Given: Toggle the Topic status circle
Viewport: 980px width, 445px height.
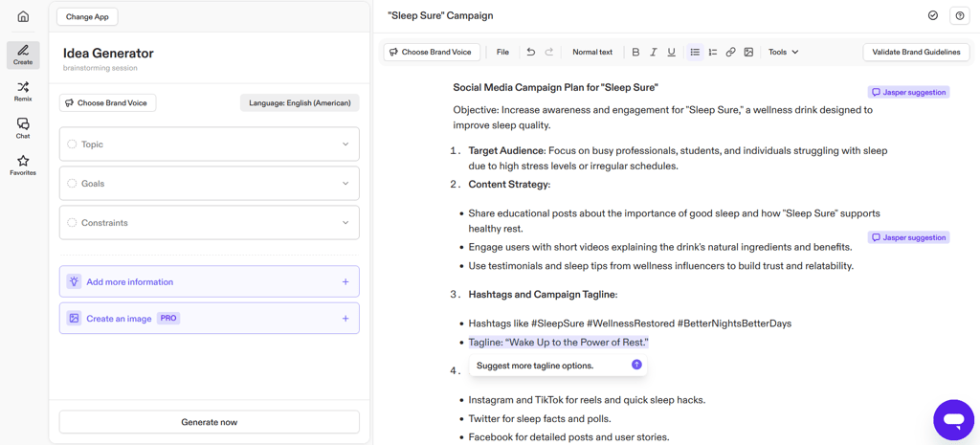Looking at the screenshot, I should [x=71, y=145].
